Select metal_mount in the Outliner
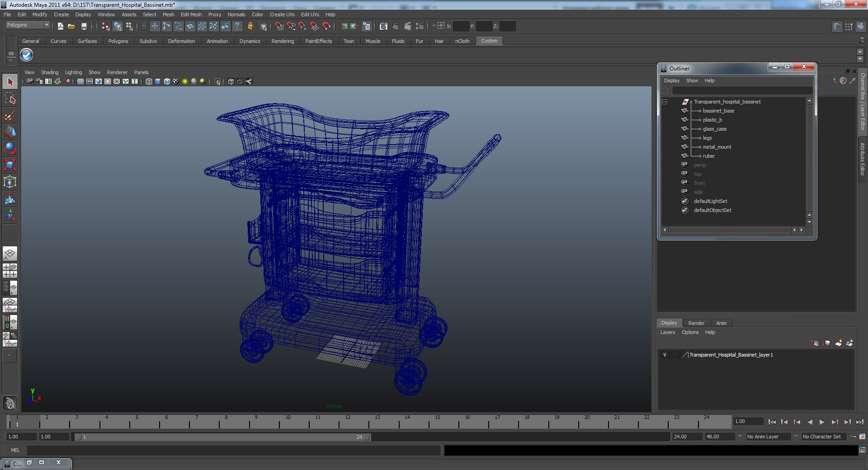Screen dimensions: 868x470 pos(717,147)
